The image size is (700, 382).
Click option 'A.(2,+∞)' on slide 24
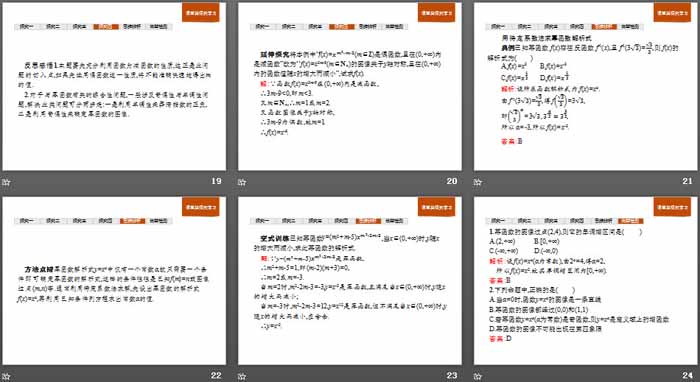502,241
